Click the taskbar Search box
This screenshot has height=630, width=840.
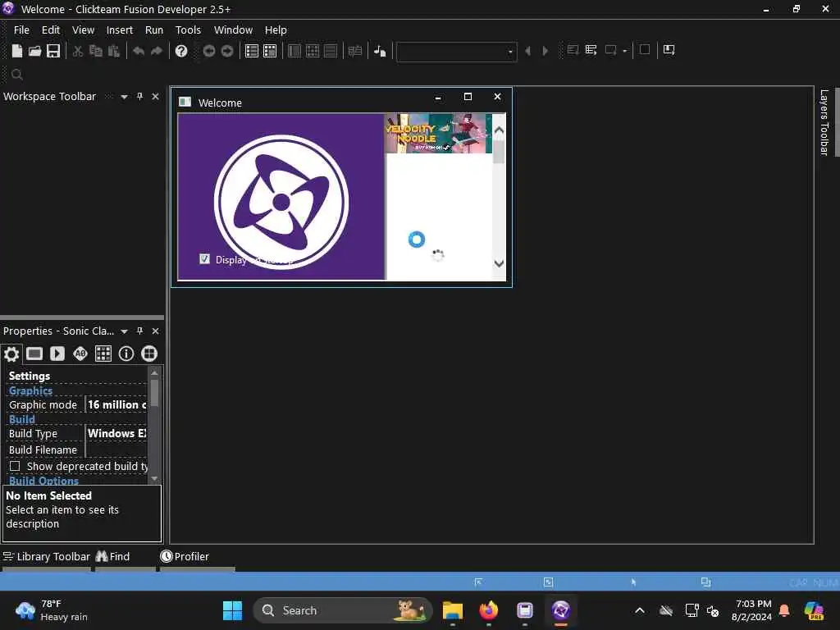point(343,610)
